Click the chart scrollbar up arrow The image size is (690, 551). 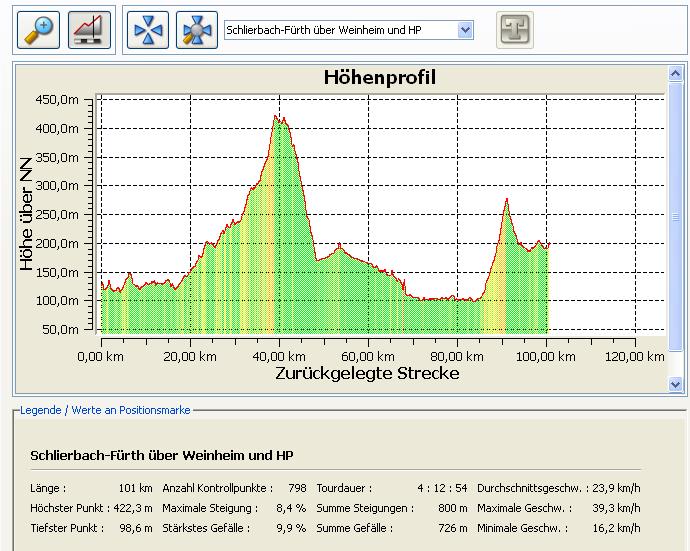tap(675, 73)
